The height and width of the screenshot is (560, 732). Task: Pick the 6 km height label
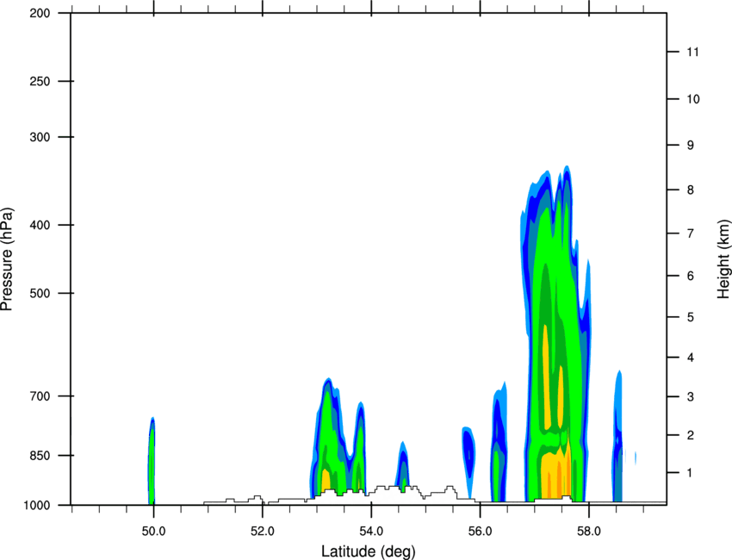pos(691,276)
